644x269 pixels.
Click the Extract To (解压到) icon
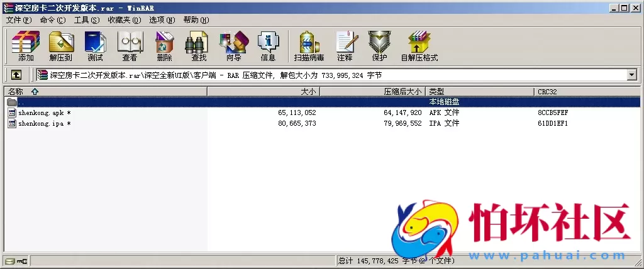61,46
